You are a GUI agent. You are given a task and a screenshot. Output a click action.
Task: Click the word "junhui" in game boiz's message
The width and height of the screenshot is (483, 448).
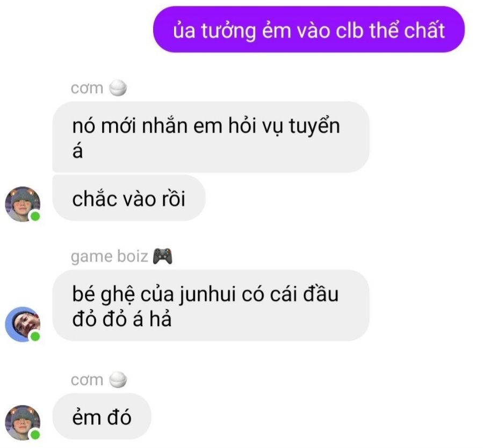[x=207, y=295]
